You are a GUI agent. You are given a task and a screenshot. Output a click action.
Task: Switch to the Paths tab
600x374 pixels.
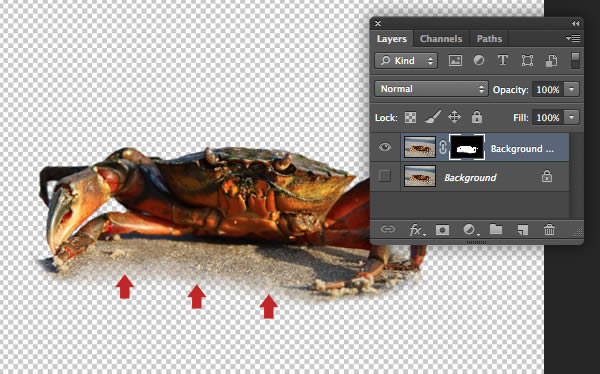point(489,39)
